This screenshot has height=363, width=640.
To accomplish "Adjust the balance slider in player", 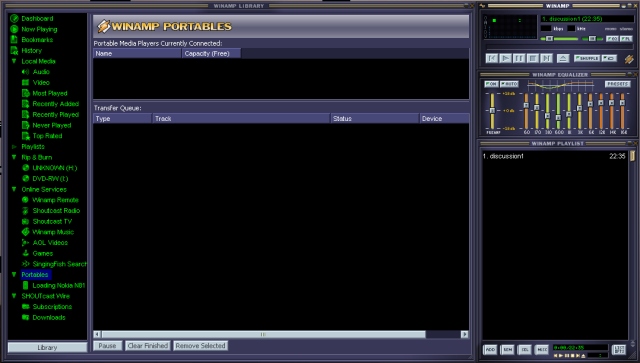I will [x=593, y=39].
